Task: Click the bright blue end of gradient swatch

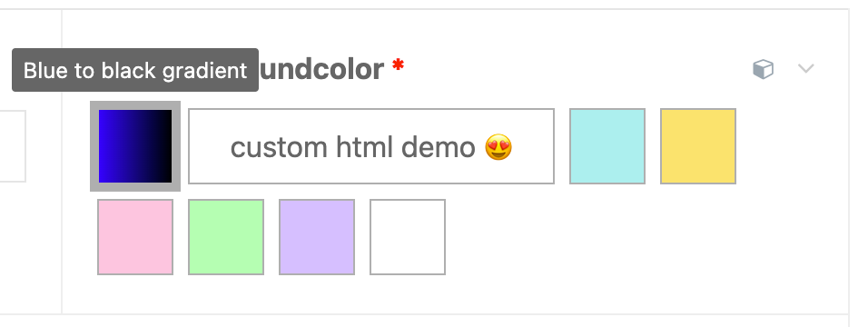Action: [x=105, y=145]
